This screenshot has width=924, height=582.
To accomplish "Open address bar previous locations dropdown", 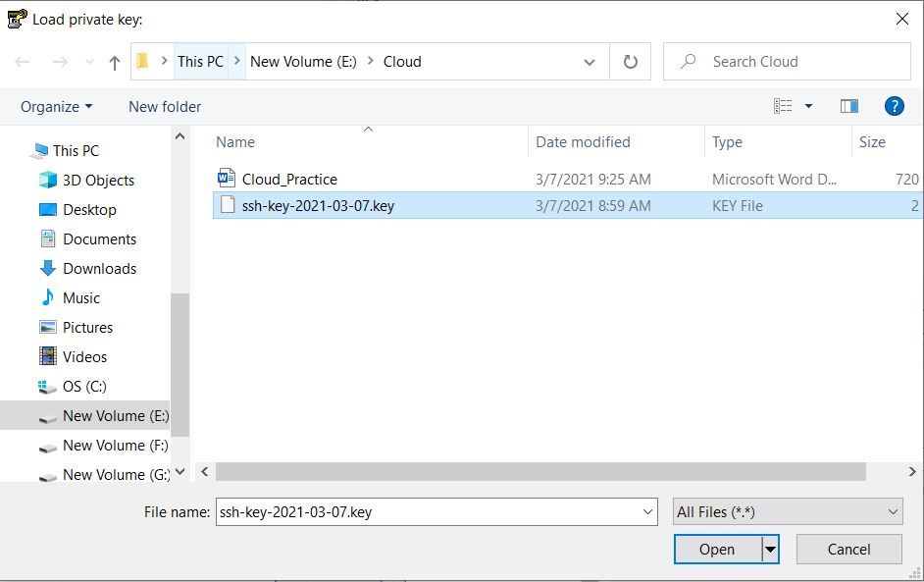I will 589,62.
